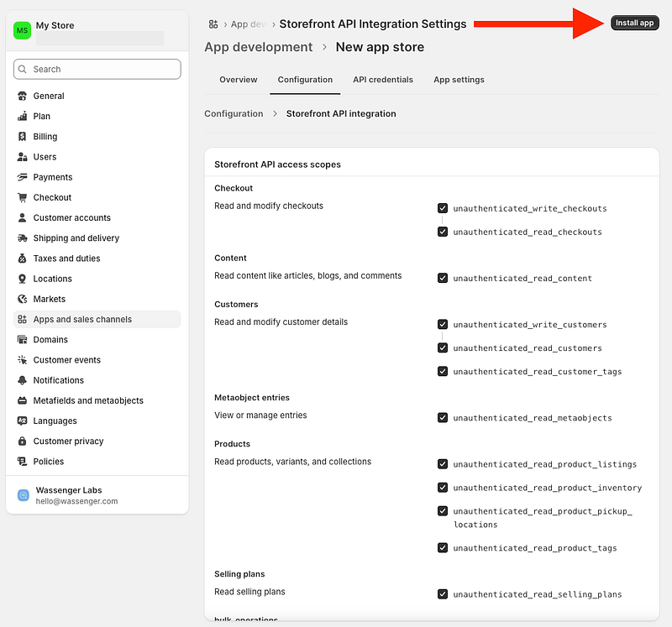Screen dimensions: 672x627
Task: Click the Payments icon in sidebar
Action: (23, 177)
